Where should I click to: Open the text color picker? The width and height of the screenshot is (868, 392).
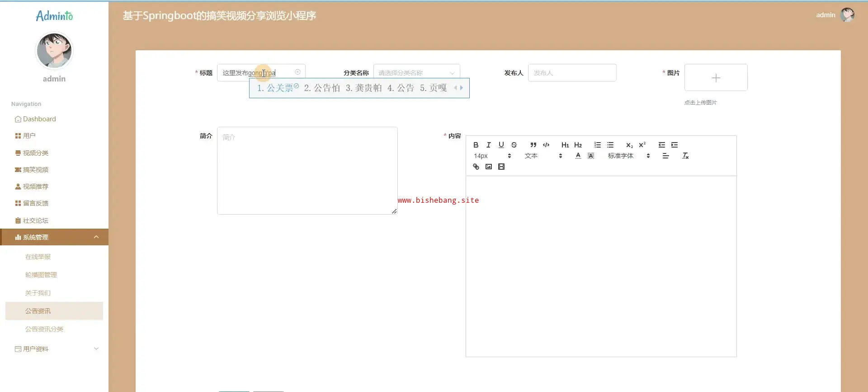pyautogui.click(x=578, y=156)
